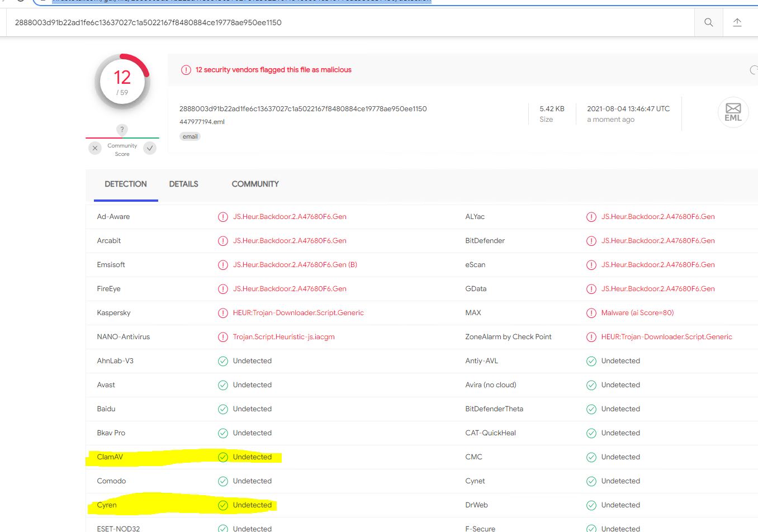Click the hash search input field
Viewport: 758px width, 532px height.
click(347, 22)
